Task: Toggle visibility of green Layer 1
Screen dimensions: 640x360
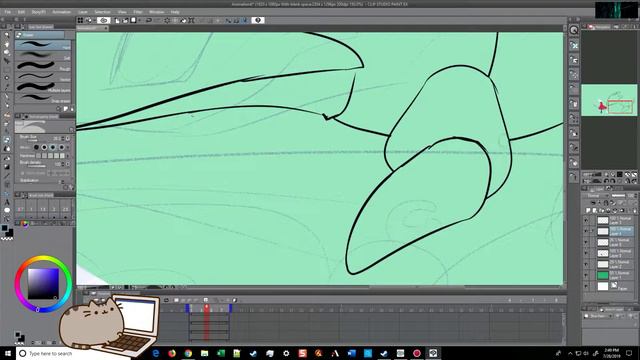Action: [586, 276]
